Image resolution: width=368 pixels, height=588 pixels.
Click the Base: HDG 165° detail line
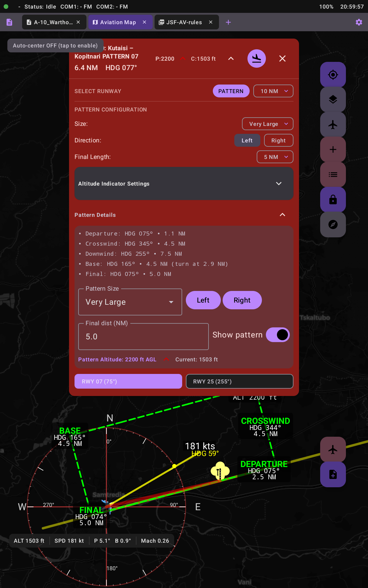click(x=157, y=264)
